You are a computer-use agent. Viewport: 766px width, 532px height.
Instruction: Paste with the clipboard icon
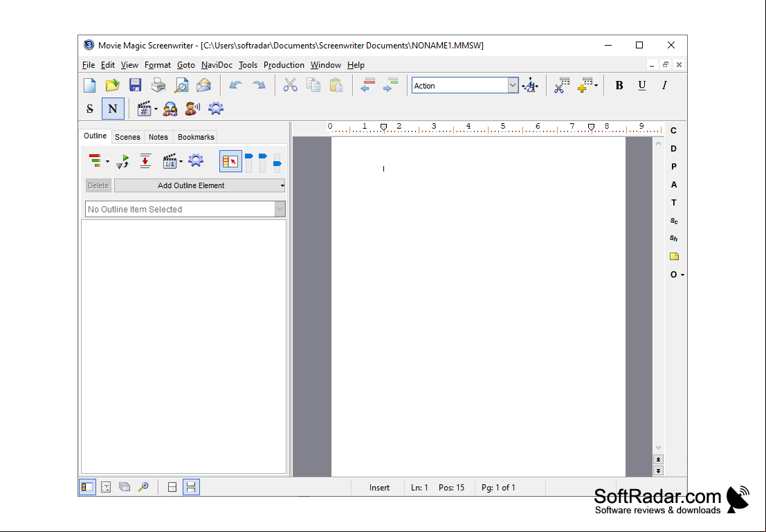[336, 86]
